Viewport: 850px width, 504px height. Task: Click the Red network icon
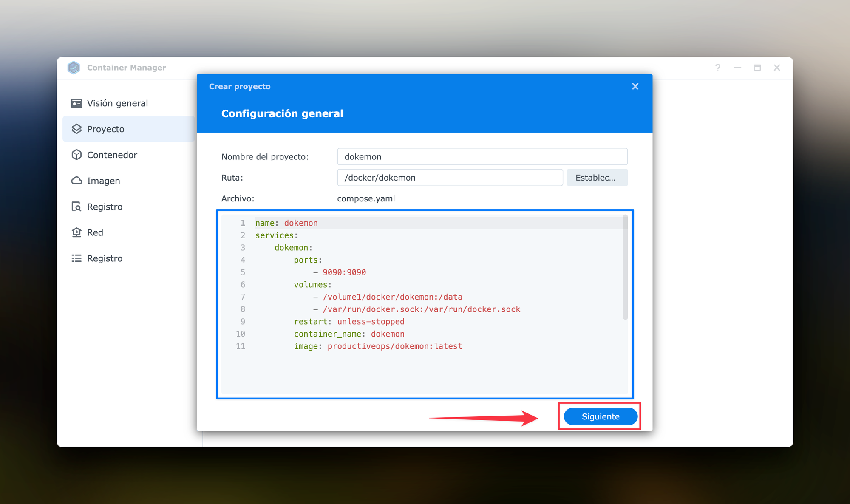[x=76, y=232]
